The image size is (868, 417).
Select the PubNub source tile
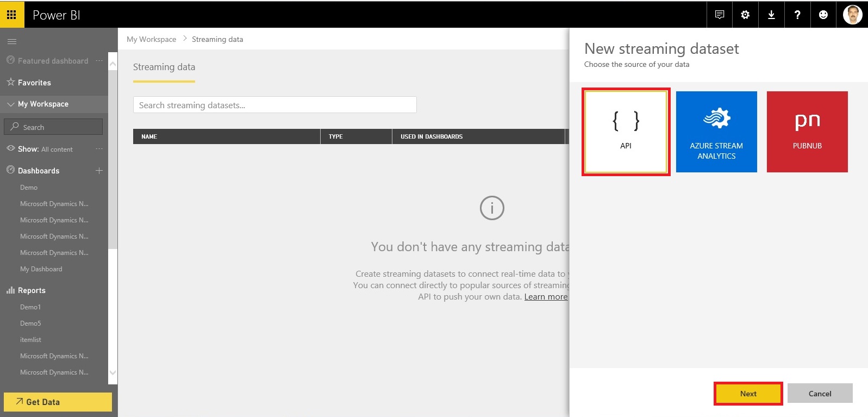click(807, 132)
